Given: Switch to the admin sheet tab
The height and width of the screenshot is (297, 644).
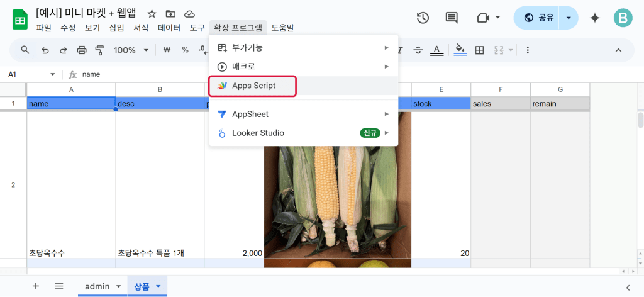Looking at the screenshot, I should click(97, 286).
